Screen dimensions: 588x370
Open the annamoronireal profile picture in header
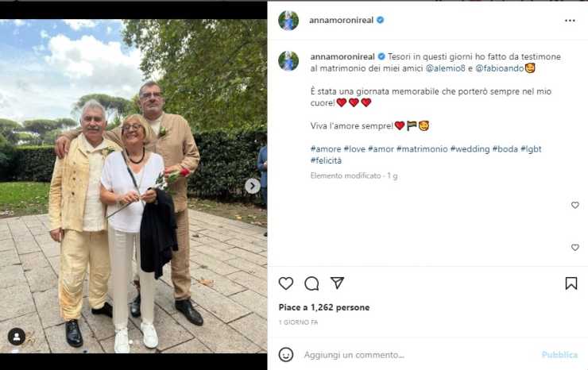click(x=288, y=20)
